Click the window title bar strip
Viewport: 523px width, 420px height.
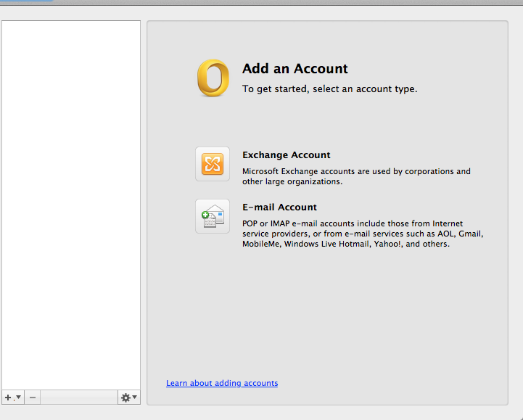click(261, 2)
